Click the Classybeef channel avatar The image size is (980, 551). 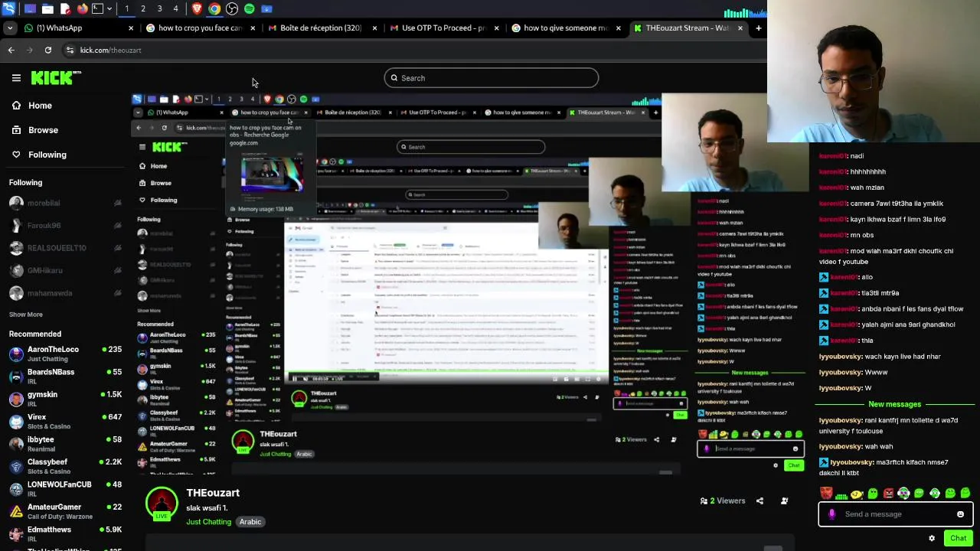(16, 467)
